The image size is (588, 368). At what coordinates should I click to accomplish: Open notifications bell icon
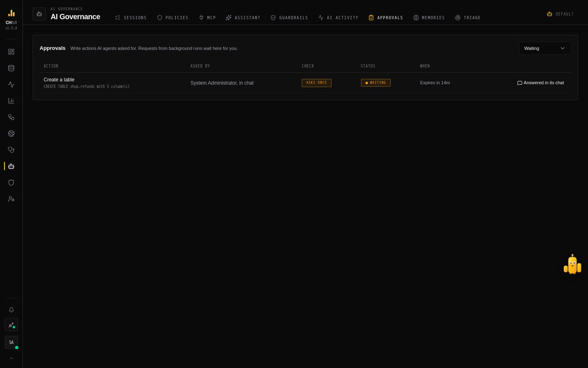pos(11,310)
